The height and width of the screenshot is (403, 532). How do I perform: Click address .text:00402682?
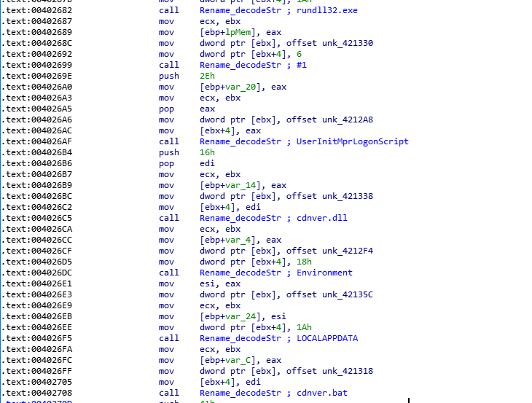[x=36, y=10]
